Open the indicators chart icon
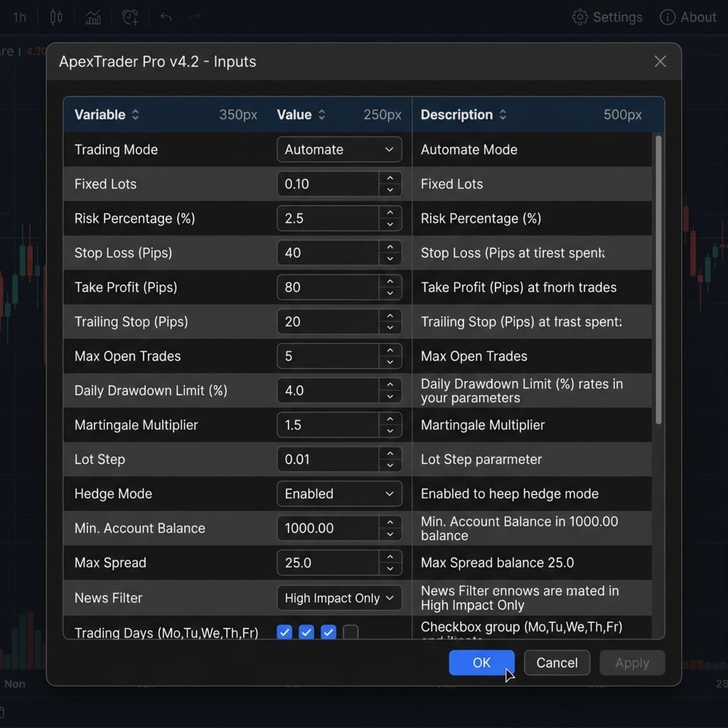 (93, 17)
